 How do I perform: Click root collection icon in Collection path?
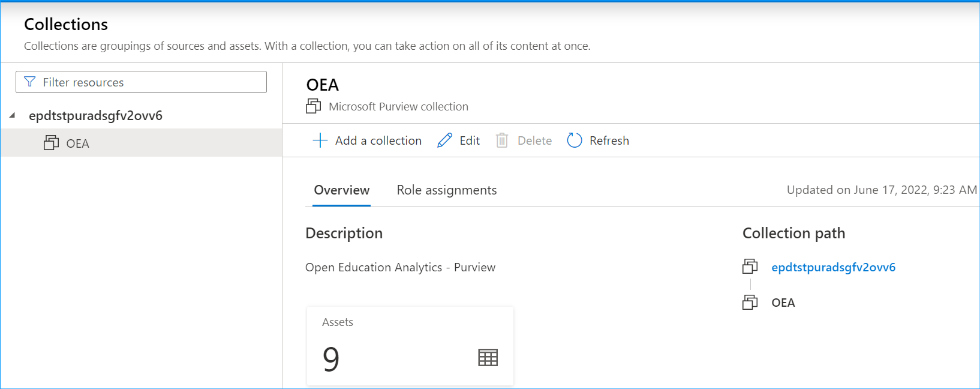[x=750, y=267]
